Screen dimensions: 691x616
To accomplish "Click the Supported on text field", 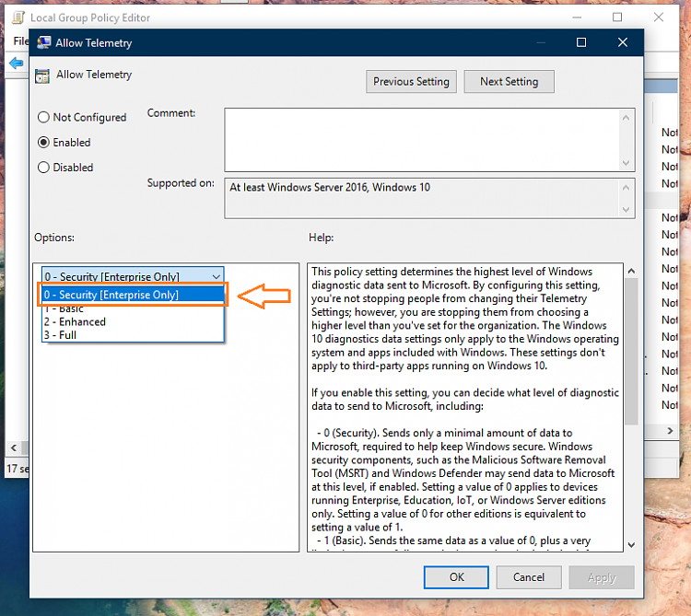I will tap(422, 198).
